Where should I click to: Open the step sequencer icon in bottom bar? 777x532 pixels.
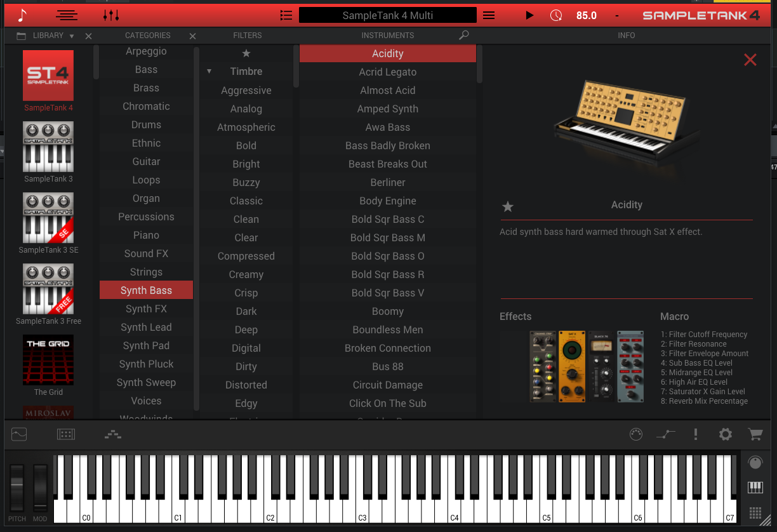click(113, 435)
